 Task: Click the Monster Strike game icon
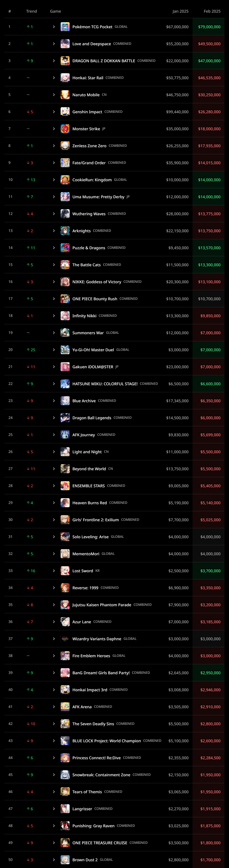pyautogui.click(x=65, y=129)
